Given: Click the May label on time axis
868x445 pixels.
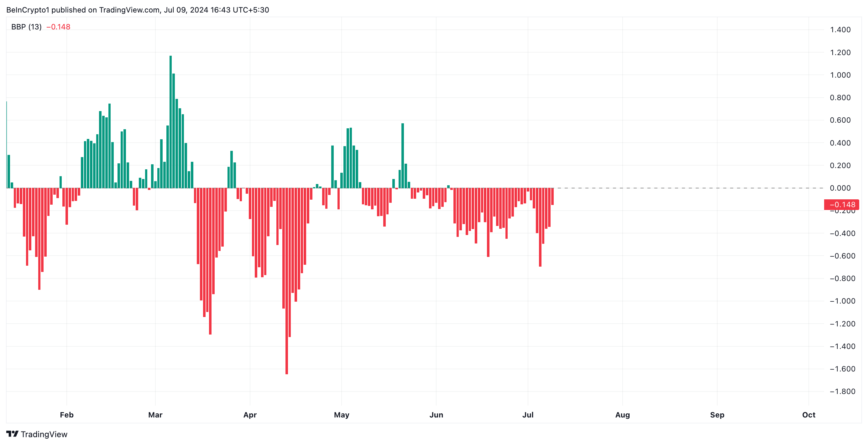Looking at the screenshot, I should (341, 415).
